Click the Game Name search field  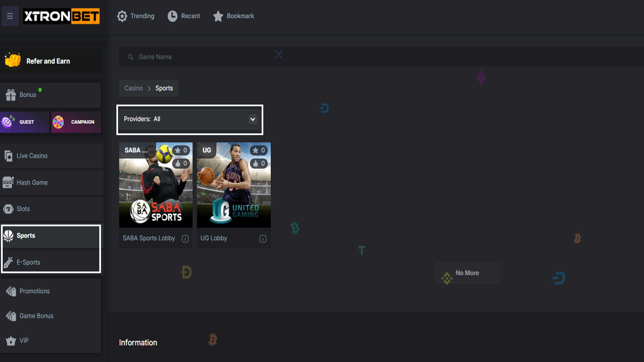point(201,57)
